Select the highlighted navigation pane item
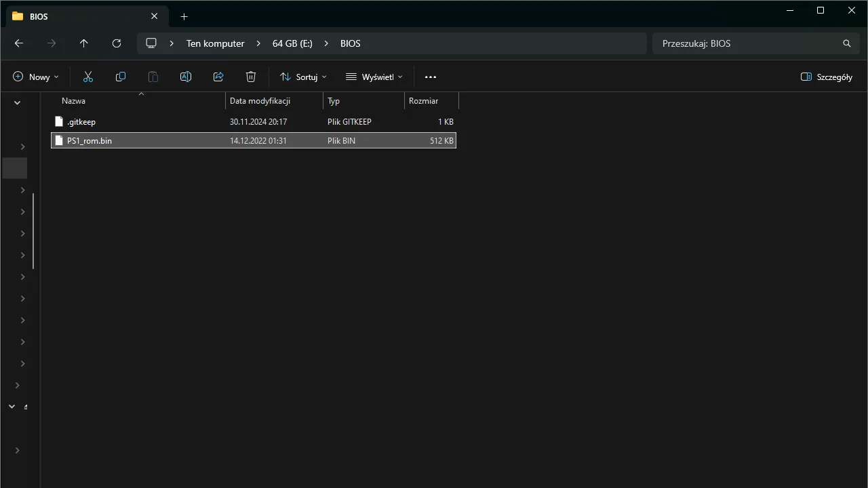This screenshot has width=868, height=488. tap(15, 168)
